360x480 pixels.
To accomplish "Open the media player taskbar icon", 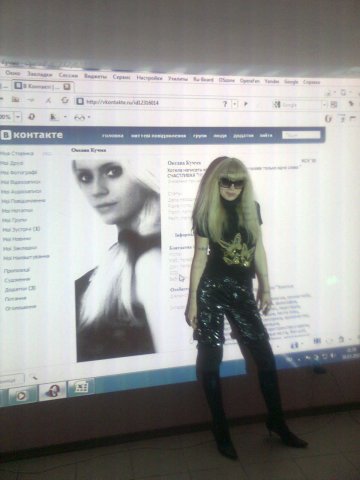I will [x=21, y=396].
